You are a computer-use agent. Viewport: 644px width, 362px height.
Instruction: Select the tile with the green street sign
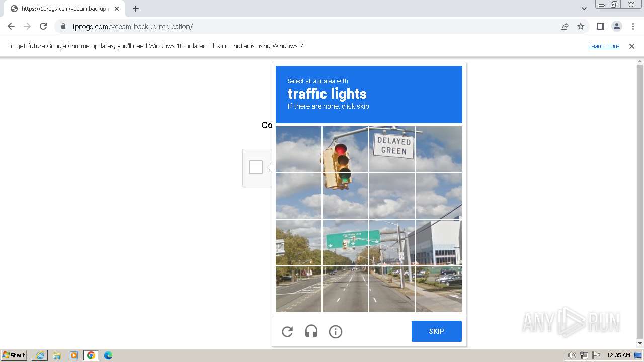click(x=345, y=242)
